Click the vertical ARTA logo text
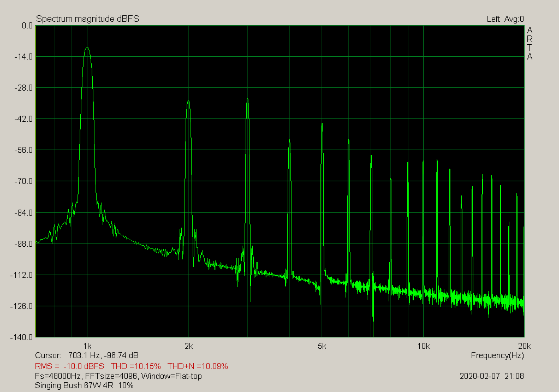The height and width of the screenshot is (392, 559). [x=530, y=44]
